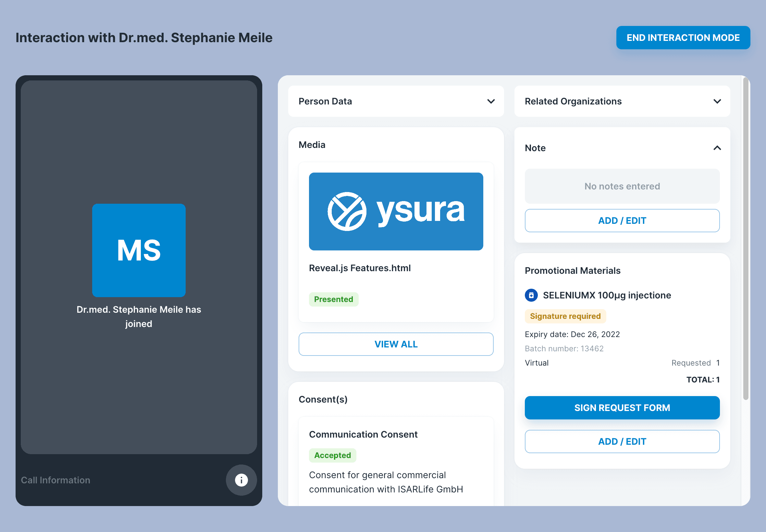This screenshot has width=766, height=532.
Task: Expand the Related Organizations chevron
Action: tap(717, 101)
